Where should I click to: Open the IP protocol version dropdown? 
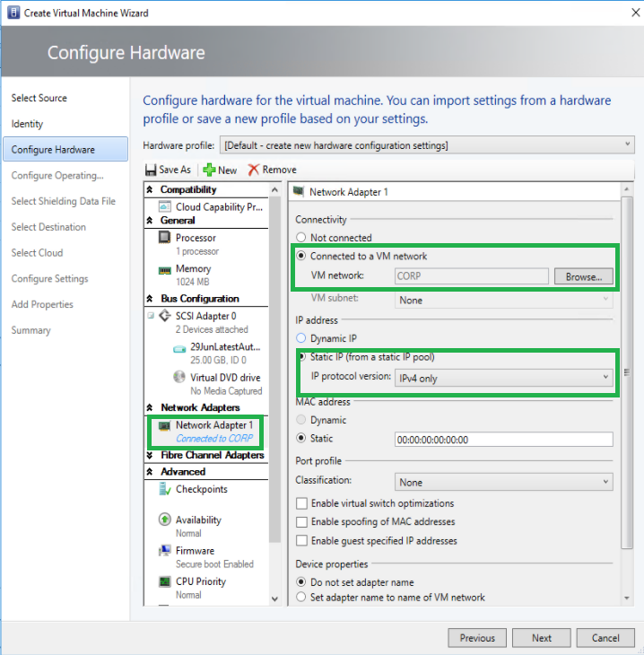(504, 378)
